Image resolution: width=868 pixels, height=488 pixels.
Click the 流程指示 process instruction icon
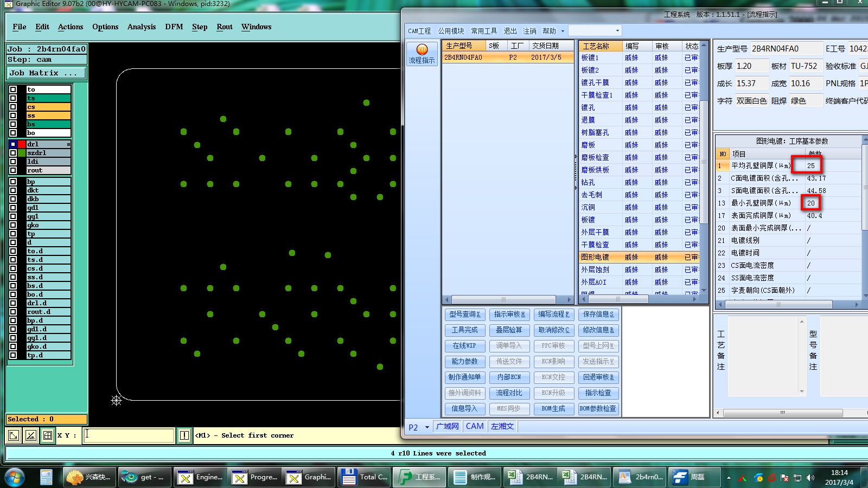pyautogui.click(x=422, y=54)
